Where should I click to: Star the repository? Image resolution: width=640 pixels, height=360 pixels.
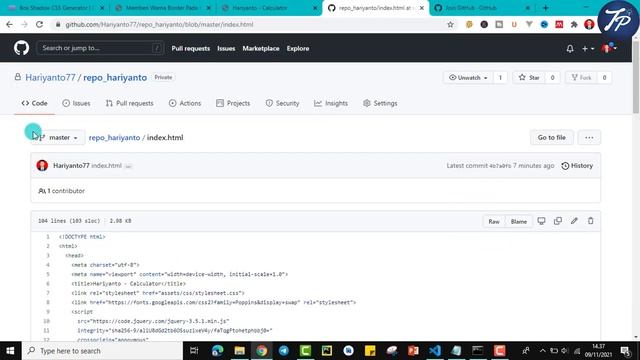pos(529,78)
